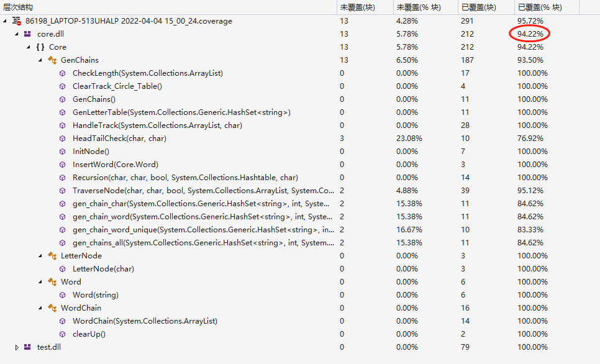The image size is (600, 364).
Task: Click the gen_chain_word_unique method cube icon
Action: pyautogui.click(x=62, y=229)
